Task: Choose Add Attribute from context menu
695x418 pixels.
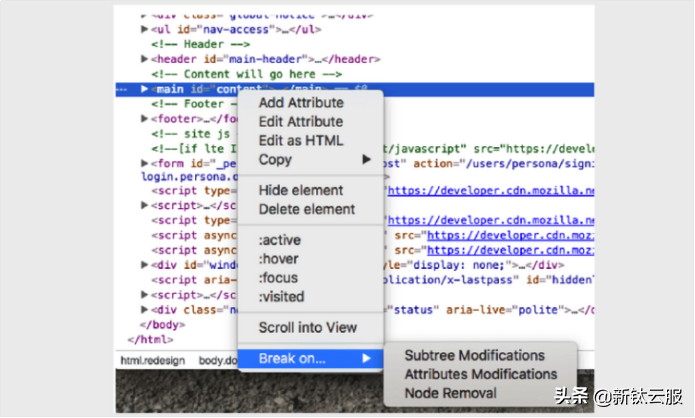Action: 300,103
